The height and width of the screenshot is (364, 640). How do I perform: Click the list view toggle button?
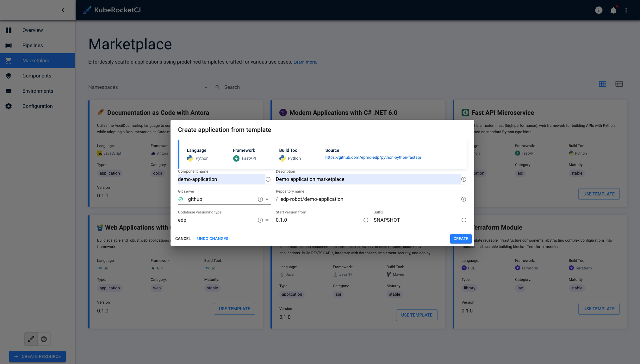tap(619, 84)
